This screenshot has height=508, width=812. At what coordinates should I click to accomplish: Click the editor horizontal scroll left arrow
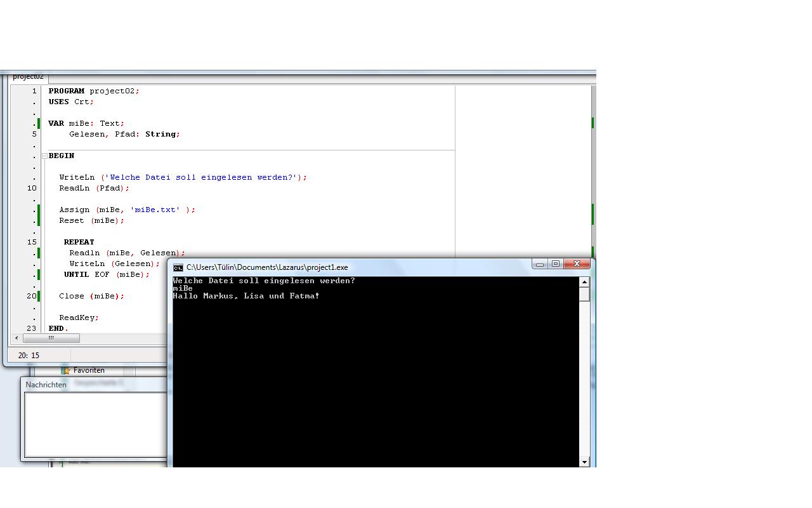click(x=16, y=338)
